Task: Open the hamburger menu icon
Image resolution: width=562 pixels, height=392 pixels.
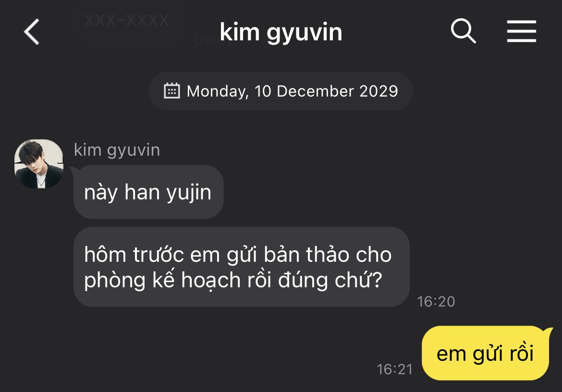Action: coord(522,31)
